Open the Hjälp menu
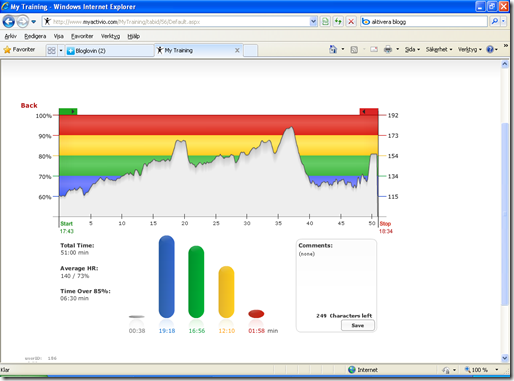This screenshot has height=381, width=514. [x=133, y=36]
